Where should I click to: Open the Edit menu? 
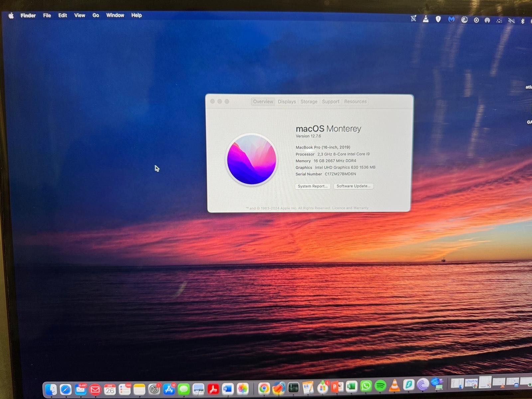coord(63,15)
